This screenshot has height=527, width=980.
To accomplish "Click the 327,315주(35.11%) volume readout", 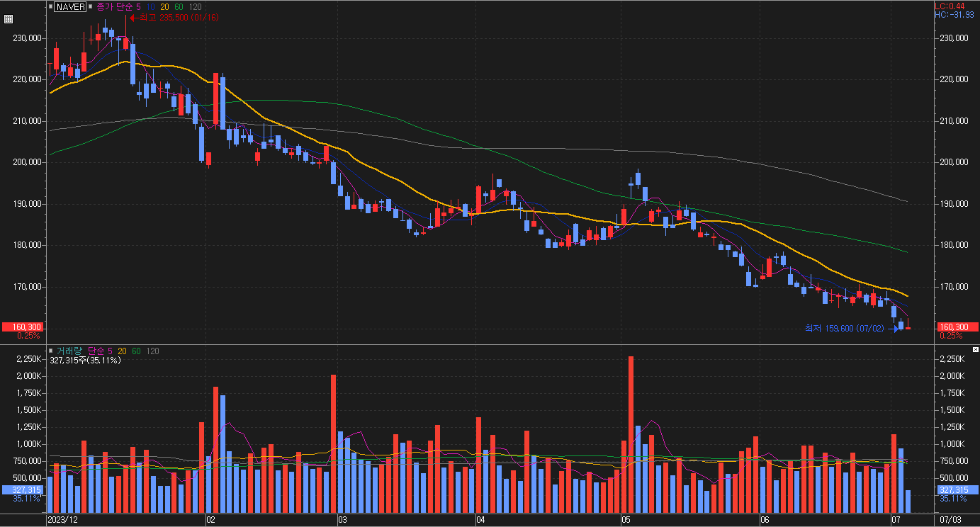I will 86,361.
